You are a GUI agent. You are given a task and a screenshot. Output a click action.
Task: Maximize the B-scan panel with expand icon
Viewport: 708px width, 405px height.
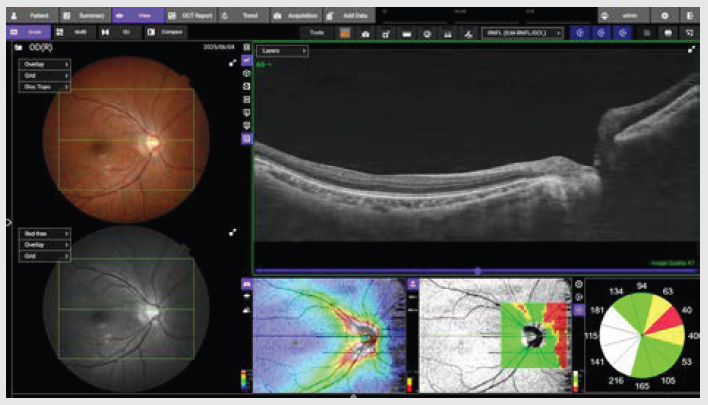pyautogui.click(x=691, y=50)
